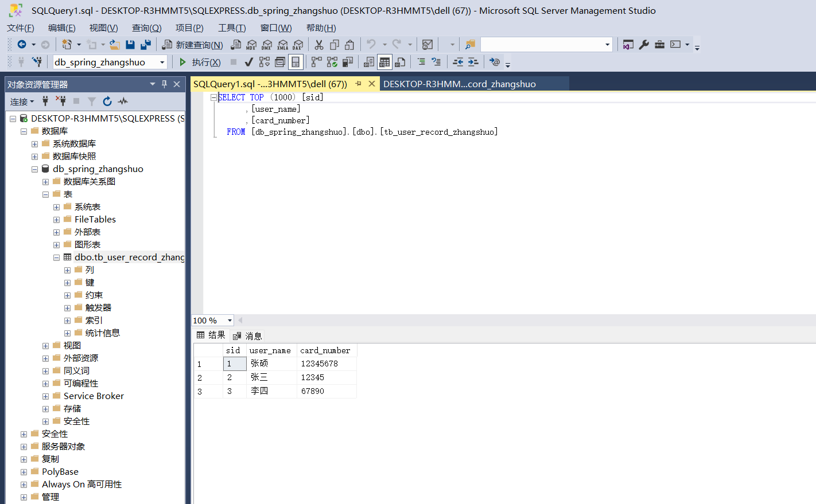Collapse the db_spring_zhangshuo database node
Viewport: 816px width, 504px height.
pyautogui.click(x=34, y=169)
